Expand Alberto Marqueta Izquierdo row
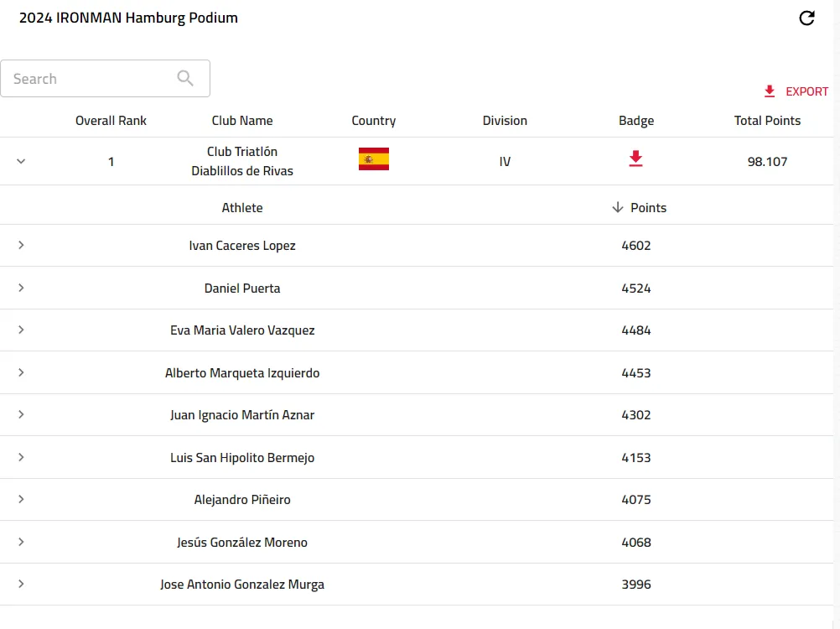This screenshot has height=629, width=840. pos(22,372)
